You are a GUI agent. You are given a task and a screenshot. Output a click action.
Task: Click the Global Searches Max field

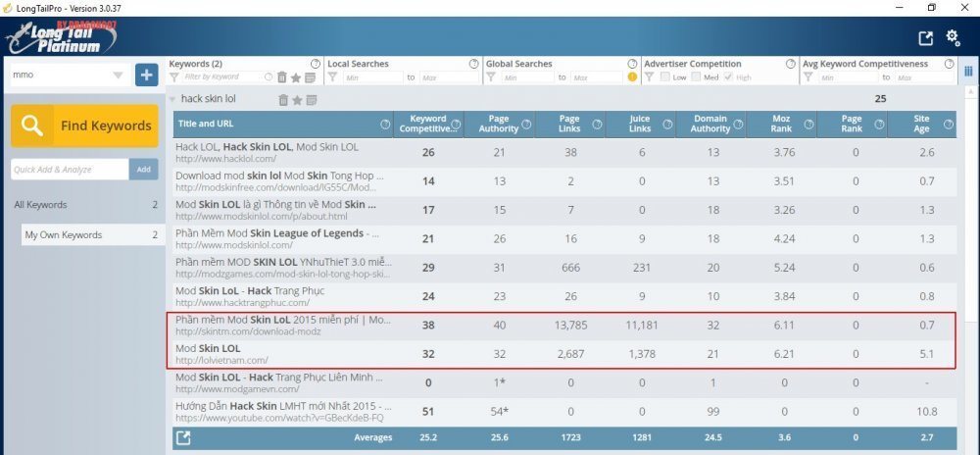click(x=597, y=77)
